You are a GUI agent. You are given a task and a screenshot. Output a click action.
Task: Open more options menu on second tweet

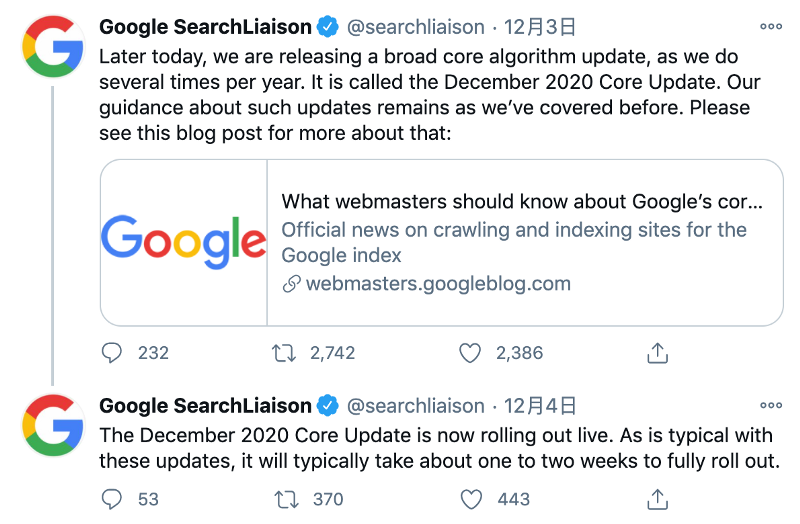770,405
